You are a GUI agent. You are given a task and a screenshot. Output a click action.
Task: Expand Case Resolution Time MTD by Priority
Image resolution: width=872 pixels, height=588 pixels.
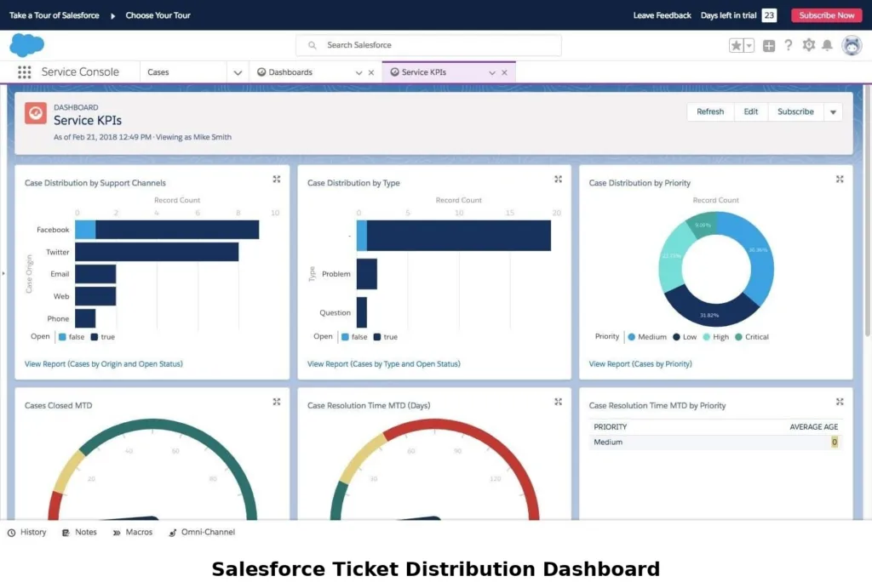[840, 402]
